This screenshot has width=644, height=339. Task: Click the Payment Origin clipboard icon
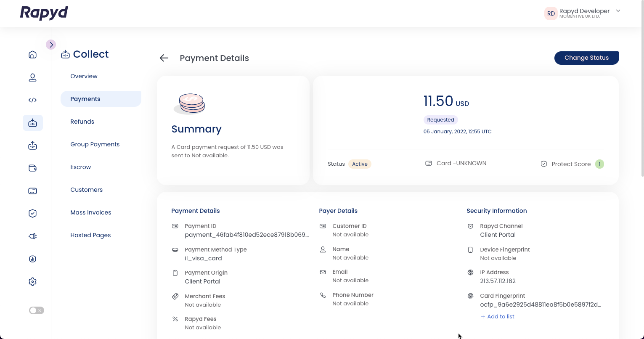175,273
